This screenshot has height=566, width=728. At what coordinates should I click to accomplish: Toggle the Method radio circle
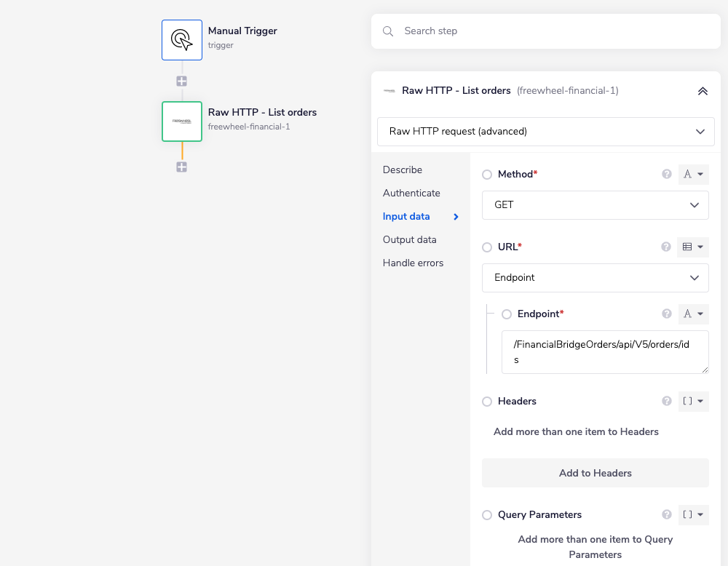point(487,175)
